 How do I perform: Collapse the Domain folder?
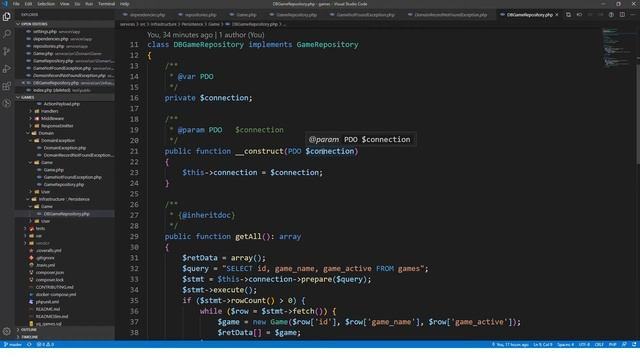click(28, 133)
